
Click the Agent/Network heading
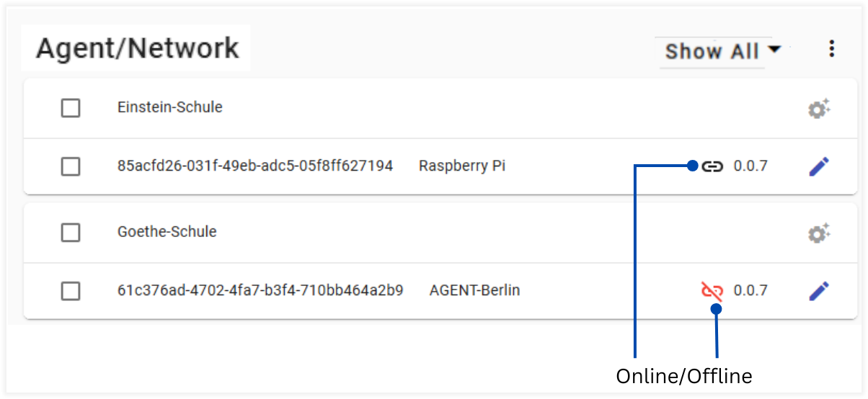tap(137, 48)
